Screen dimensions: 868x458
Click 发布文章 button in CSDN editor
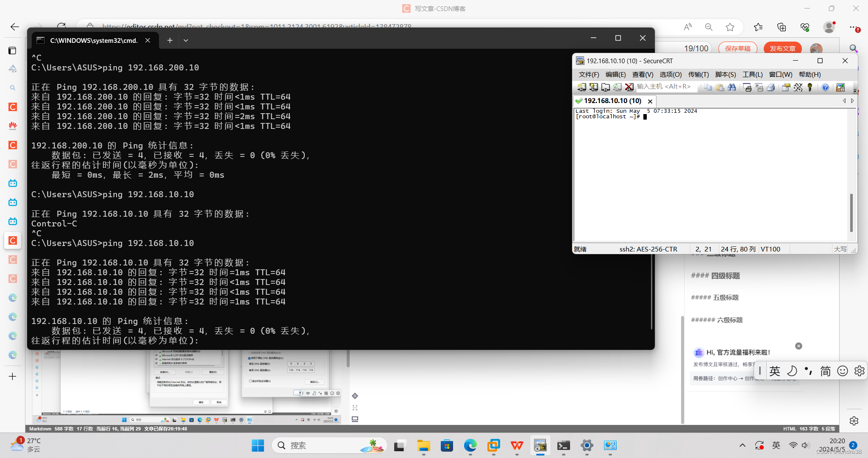point(783,48)
